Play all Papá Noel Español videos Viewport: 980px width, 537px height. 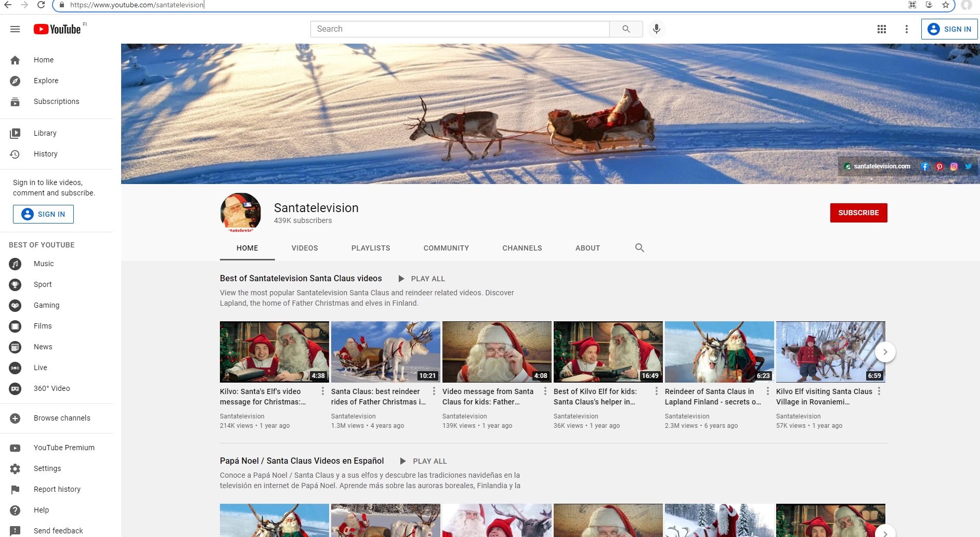(423, 461)
